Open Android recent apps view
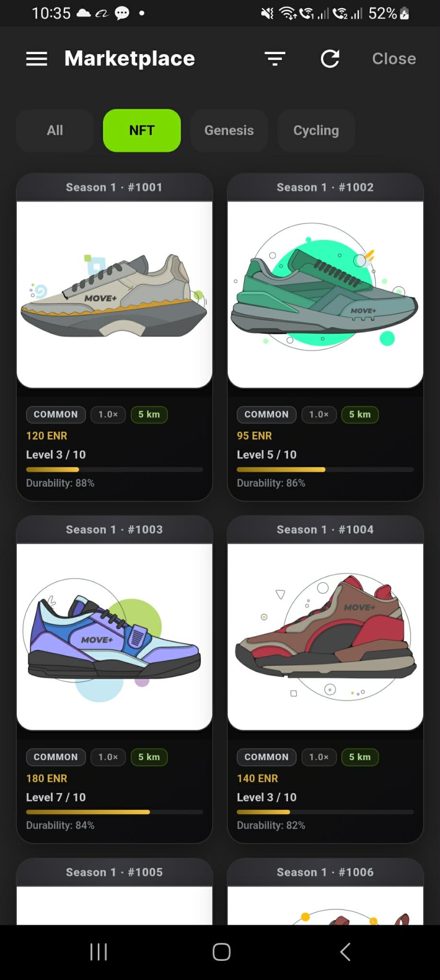 pos(98,952)
